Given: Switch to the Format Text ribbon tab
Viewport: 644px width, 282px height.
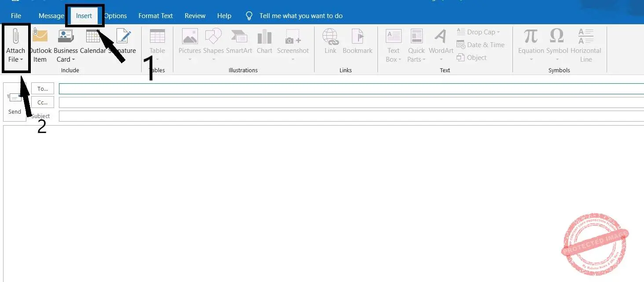Looking at the screenshot, I should tap(156, 15).
